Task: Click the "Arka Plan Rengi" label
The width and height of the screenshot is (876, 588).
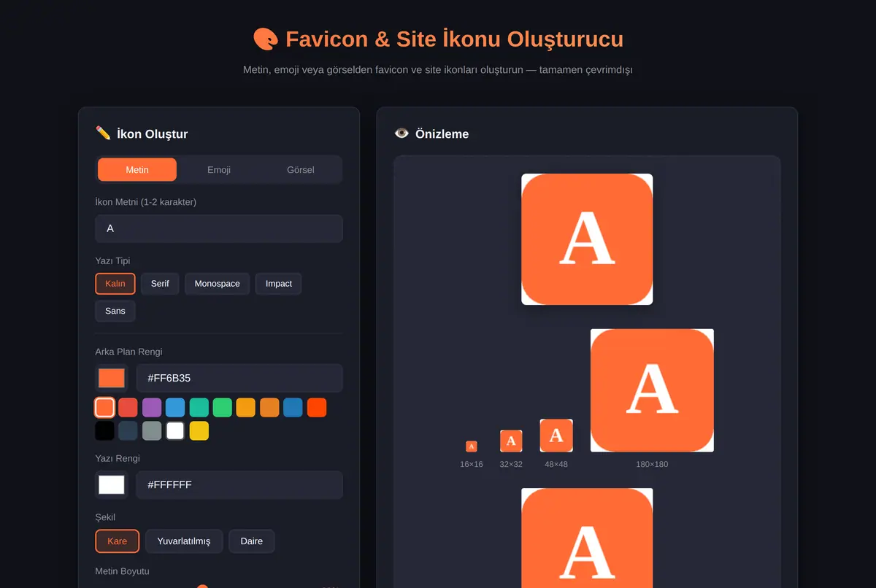Action: [128, 352]
